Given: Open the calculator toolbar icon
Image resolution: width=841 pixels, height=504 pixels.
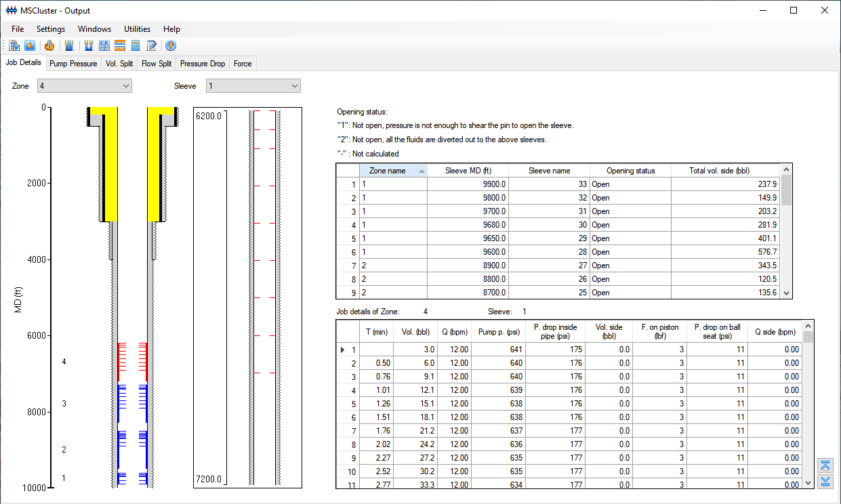Looking at the screenshot, I should pyautogui.click(x=136, y=46).
